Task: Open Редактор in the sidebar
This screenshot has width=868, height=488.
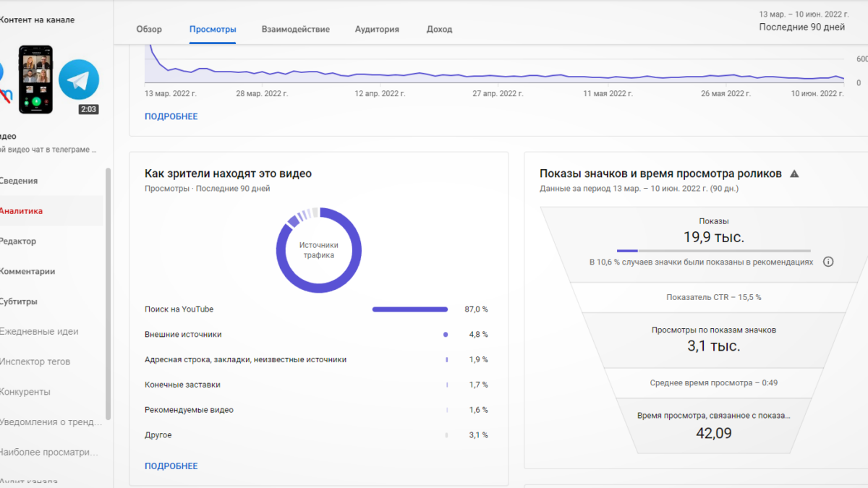Action: [x=18, y=241]
